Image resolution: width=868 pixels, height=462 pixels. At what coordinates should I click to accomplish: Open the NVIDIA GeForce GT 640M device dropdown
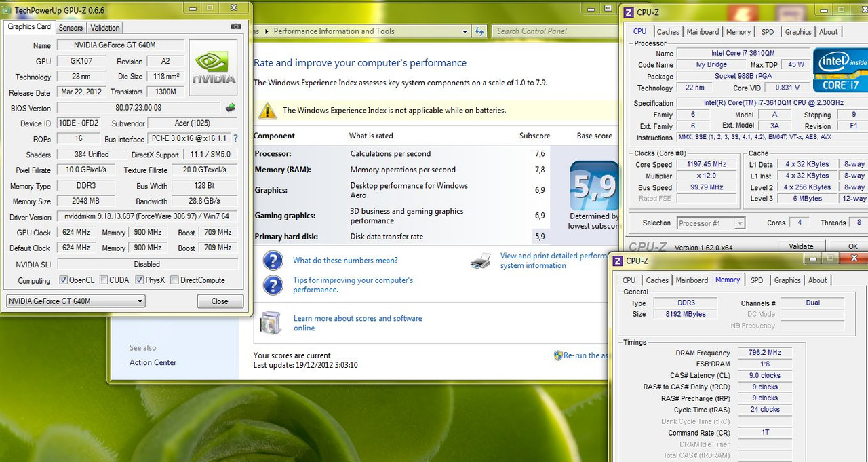75,301
